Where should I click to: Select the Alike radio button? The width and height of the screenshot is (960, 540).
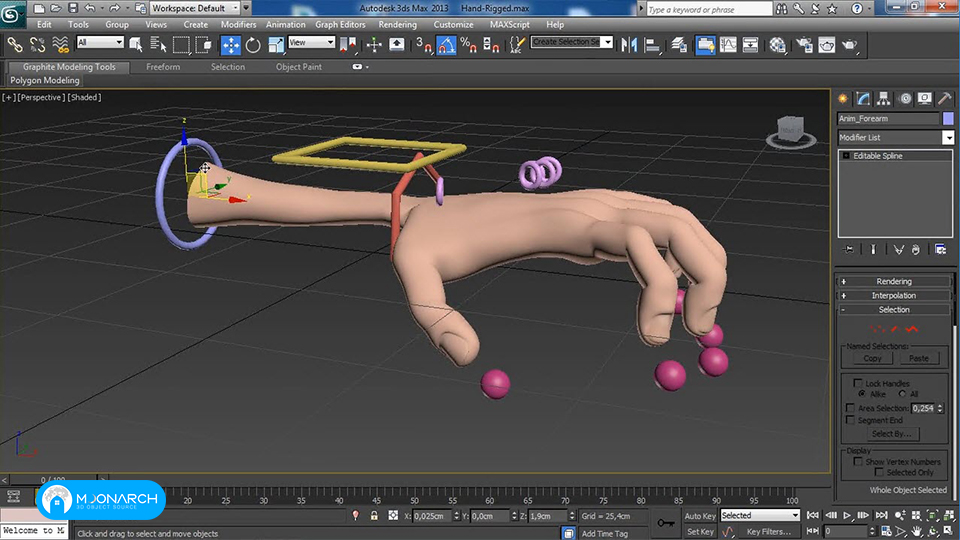pyautogui.click(x=862, y=394)
